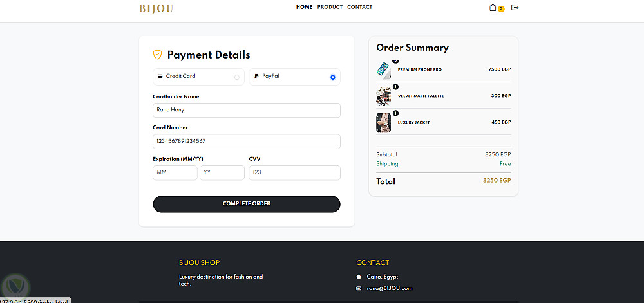The image size is (644, 303).
Task: Click the location icon beside Cairo, Egypt
Action: tap(359, 277)
